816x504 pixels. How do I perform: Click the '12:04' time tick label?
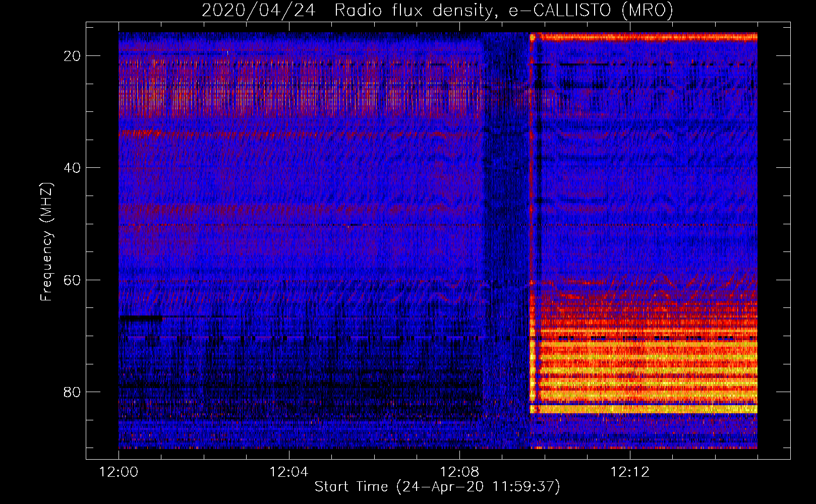[289, 472]
